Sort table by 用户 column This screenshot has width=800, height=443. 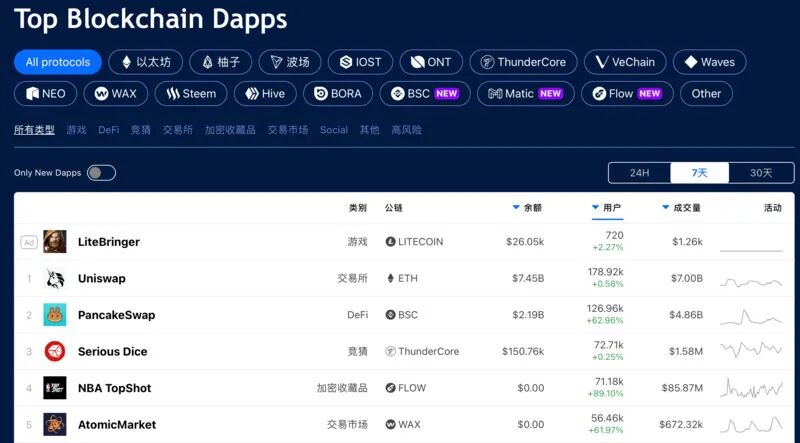click(x=607, y=208)
